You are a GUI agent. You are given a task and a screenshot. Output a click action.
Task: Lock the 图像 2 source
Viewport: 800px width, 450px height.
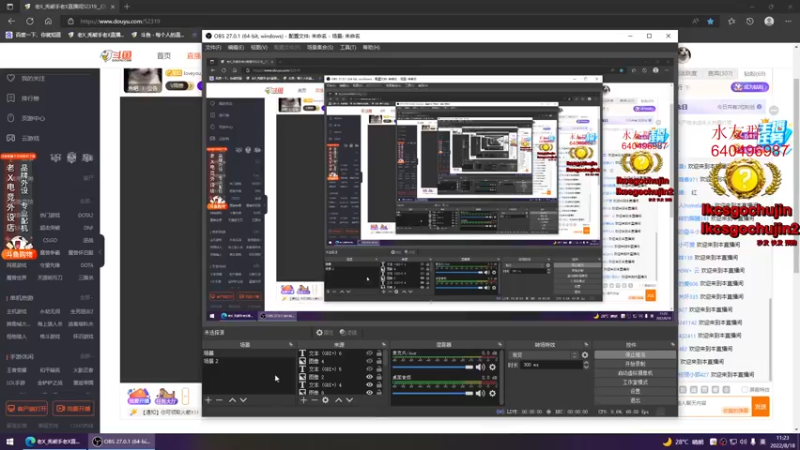coord(379,377)
